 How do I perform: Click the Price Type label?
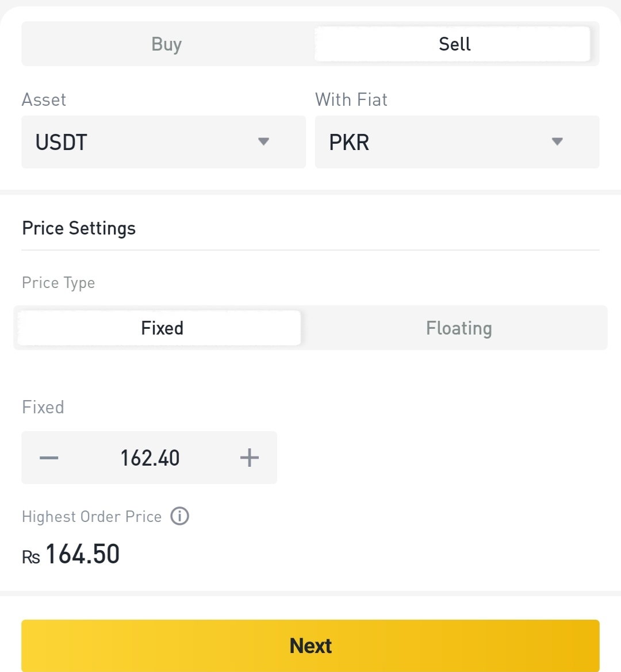coord(58,283)
